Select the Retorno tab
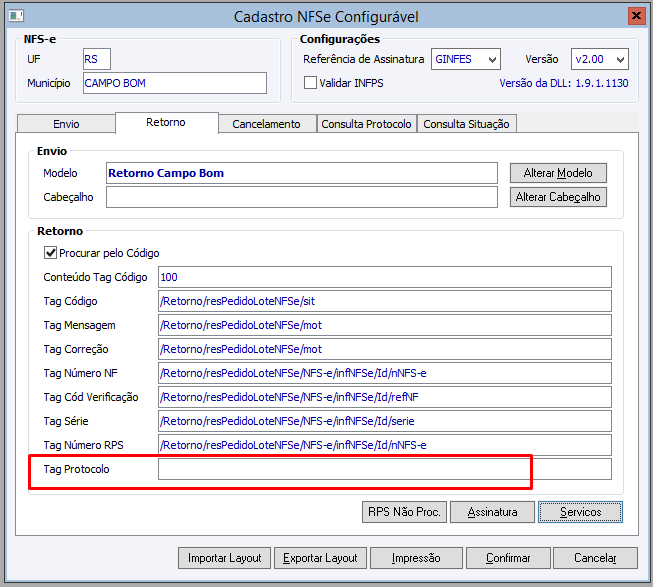Viewport: 653px width, 587px height. 166,122
